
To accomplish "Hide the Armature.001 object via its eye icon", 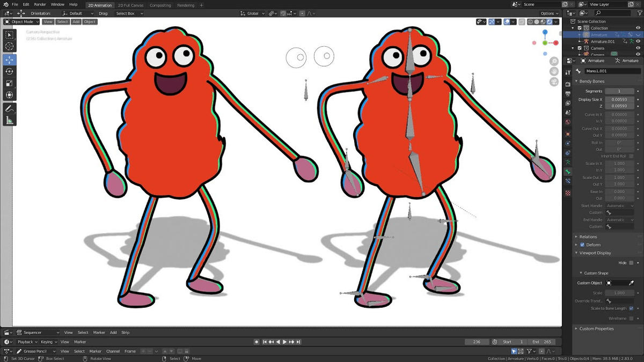I will click(x=638, y=41).
